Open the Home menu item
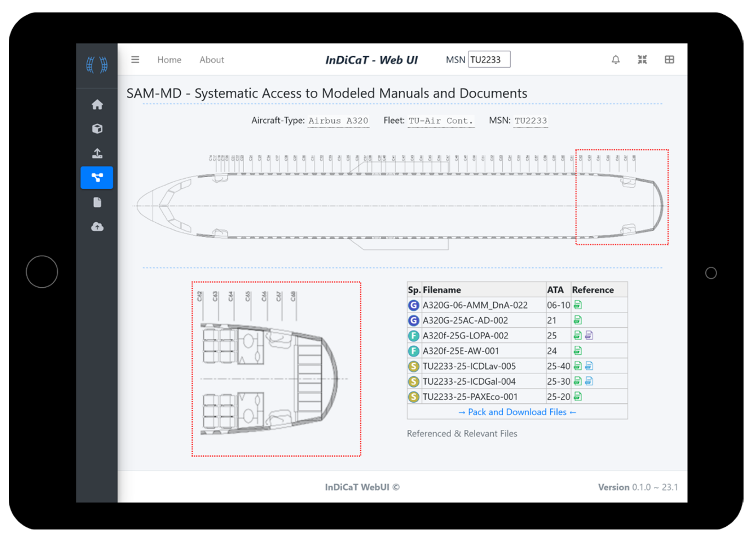The height and width of the screenshot is (540, 756). (x=169, y=60)
